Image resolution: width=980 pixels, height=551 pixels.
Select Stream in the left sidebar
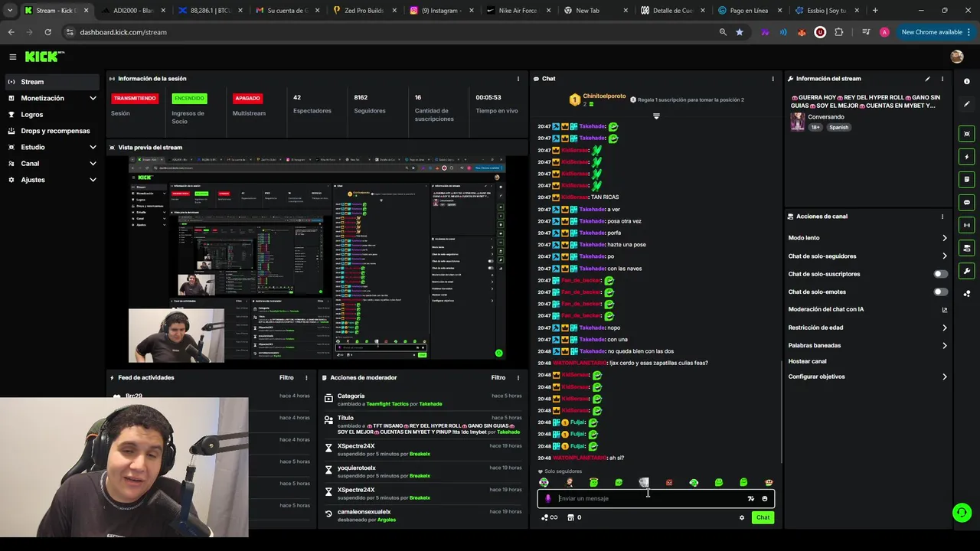click(x=52, y=82)
